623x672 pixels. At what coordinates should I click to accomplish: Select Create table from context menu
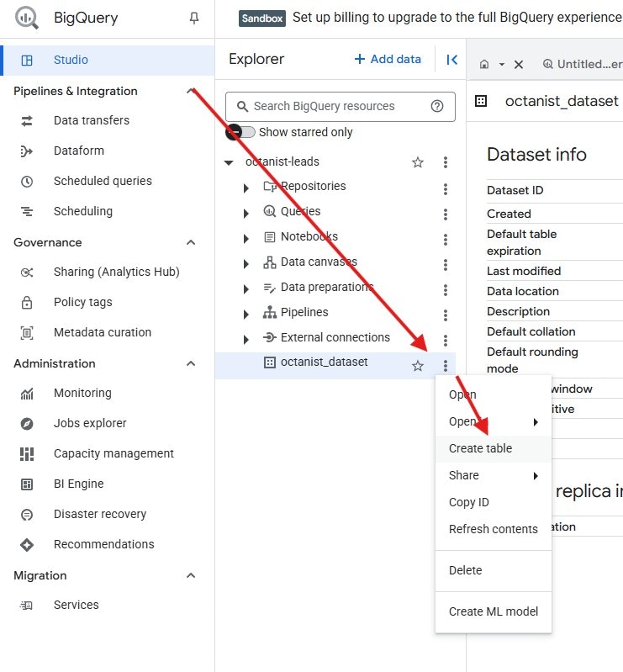494,449
